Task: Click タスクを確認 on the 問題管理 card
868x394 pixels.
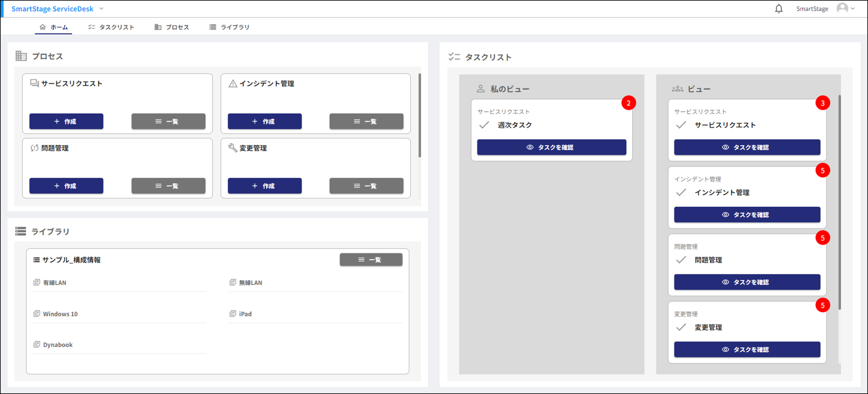Action: 747,282
